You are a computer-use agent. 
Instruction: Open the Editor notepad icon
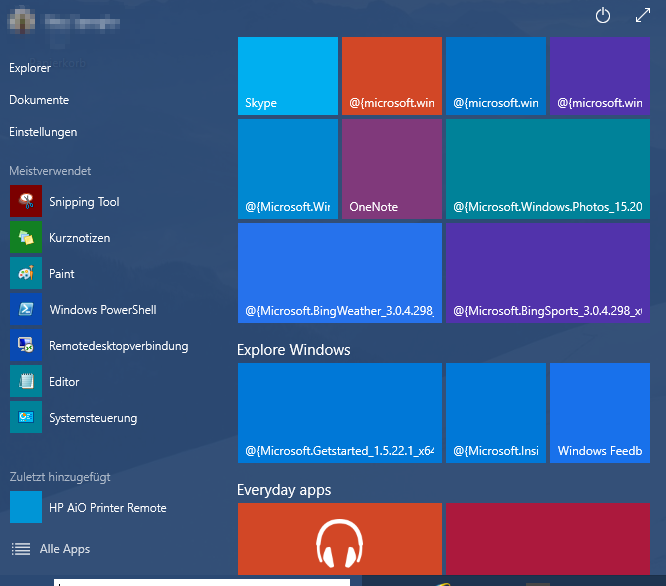26,381
